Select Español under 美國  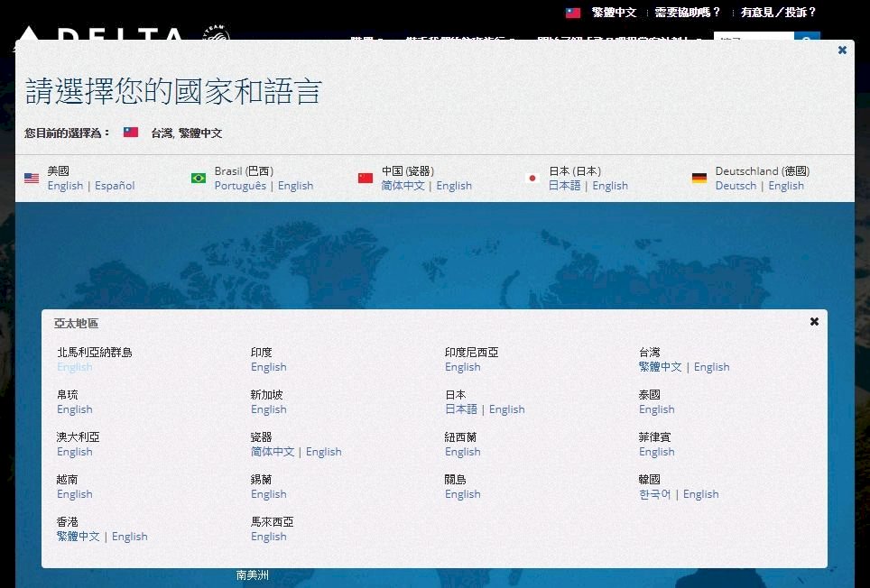click(x=115, y=186)
